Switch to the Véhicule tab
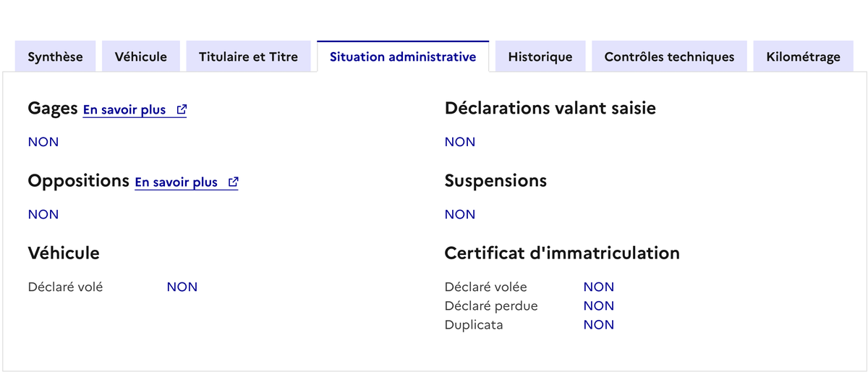 coord(141,56)
